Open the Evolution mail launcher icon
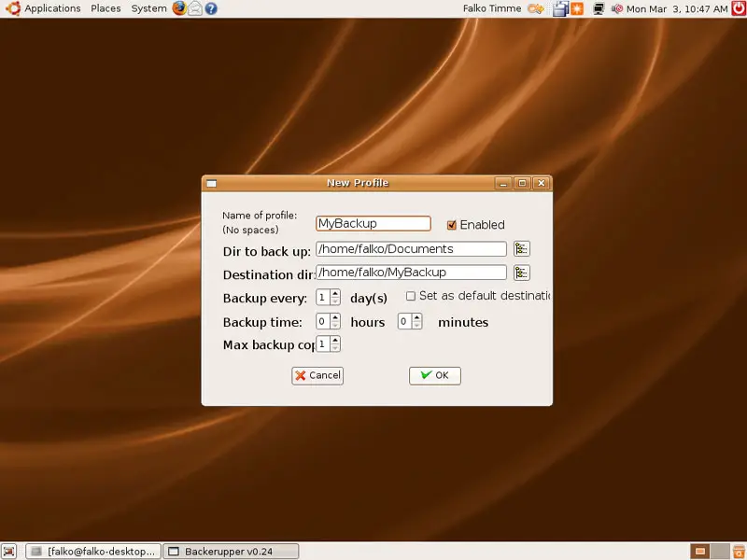747x560 pixels. 195,8
